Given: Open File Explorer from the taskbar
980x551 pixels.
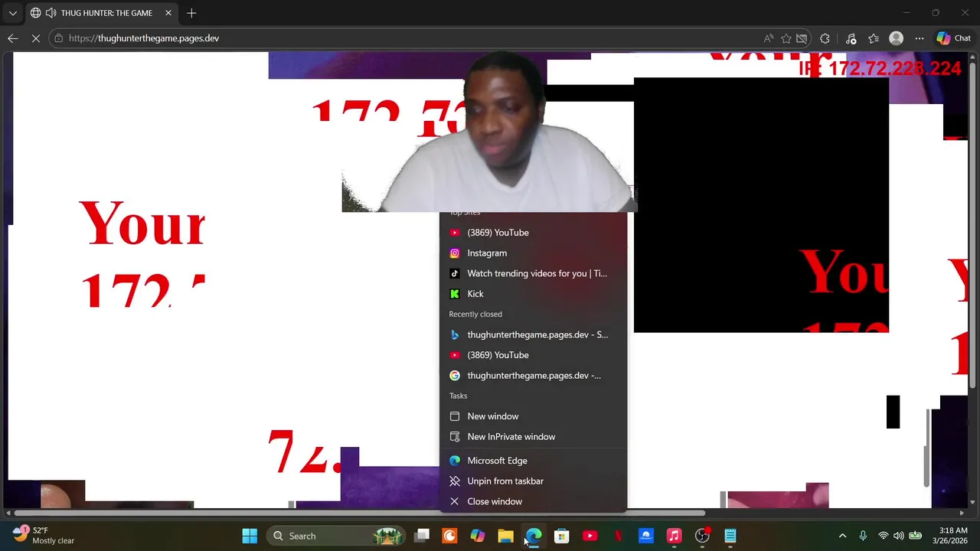Looking at the screenshot, I should tap(505, 536).
